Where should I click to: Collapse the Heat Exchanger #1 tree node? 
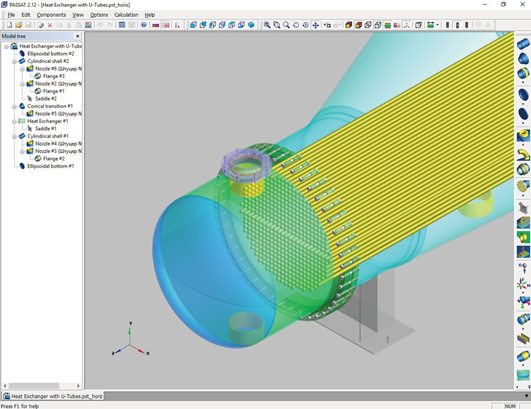(14, 121)
